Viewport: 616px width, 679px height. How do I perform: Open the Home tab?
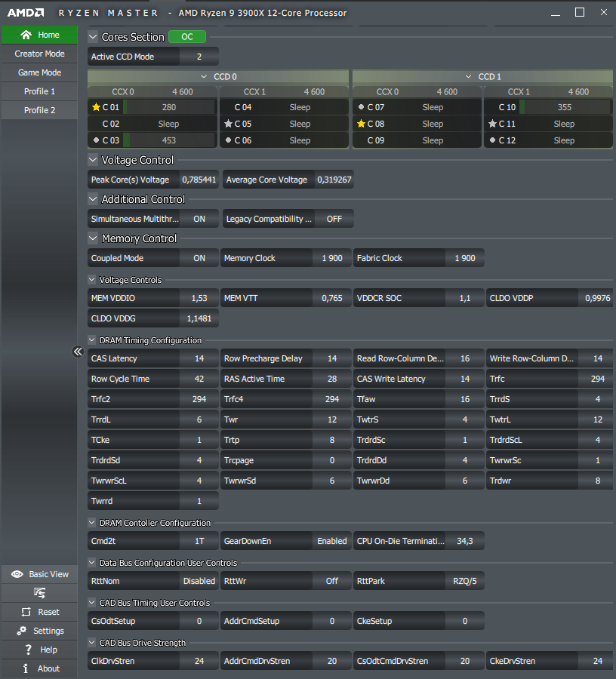click(39, 35)
